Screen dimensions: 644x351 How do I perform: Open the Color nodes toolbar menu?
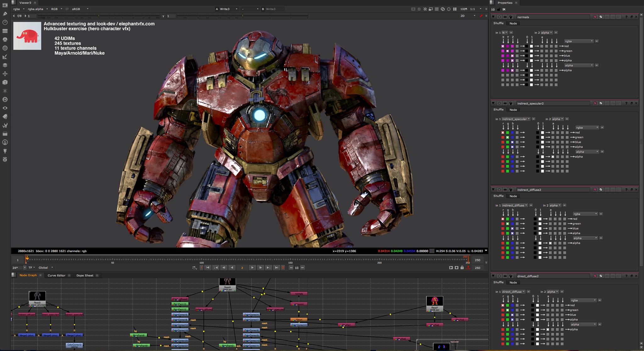(5, 40)
